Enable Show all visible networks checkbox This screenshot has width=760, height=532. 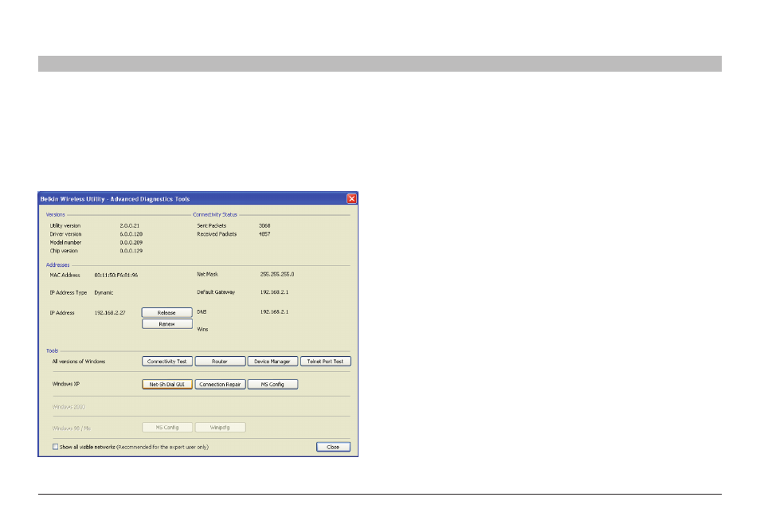tap(55, 447)
